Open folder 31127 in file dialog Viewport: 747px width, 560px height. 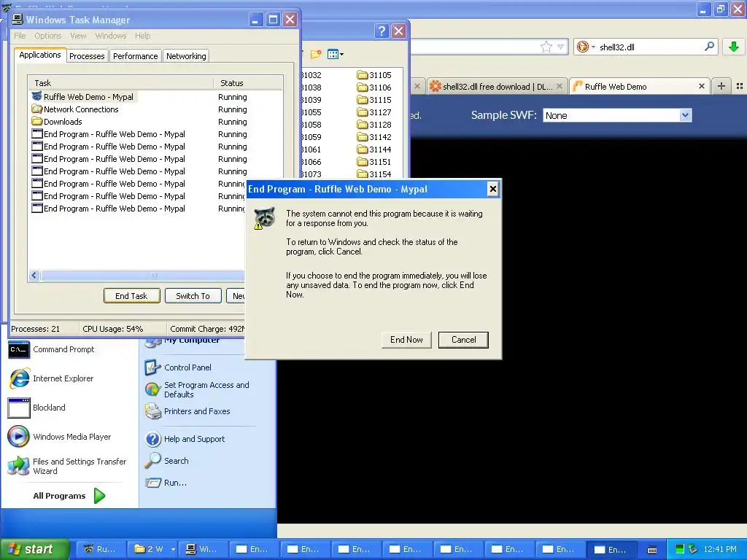coord(374,112)
